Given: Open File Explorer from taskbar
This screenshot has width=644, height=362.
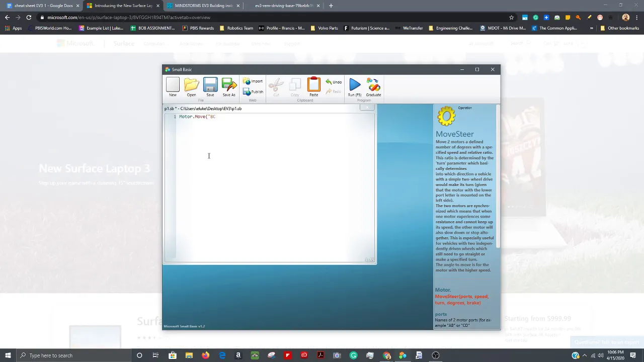Looking at the screenshot, I should (x=189, y=355).
